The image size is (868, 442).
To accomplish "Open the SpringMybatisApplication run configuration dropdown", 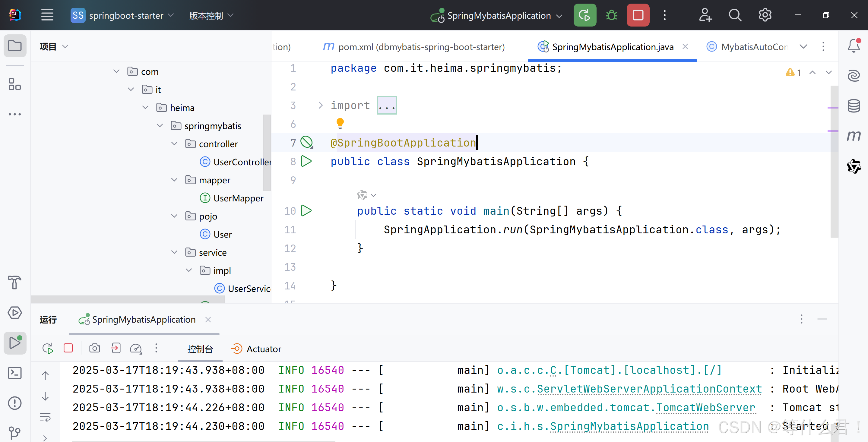I will tap(498, 15).
